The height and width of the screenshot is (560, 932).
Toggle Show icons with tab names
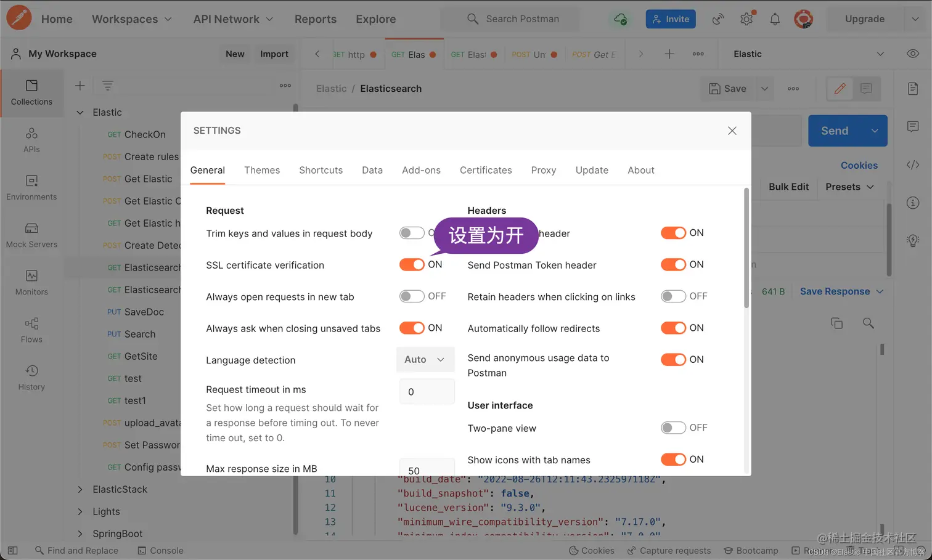(x=673, y=459)
